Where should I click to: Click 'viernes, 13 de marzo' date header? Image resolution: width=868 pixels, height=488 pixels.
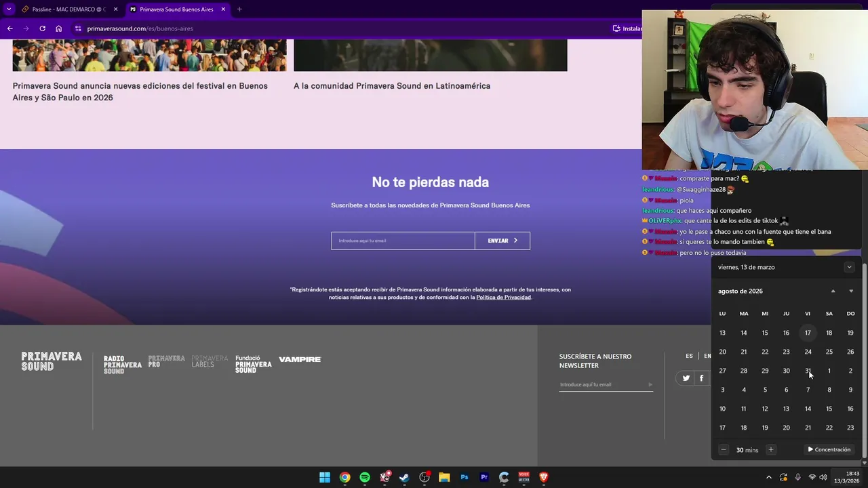pyautogui.click(x=747, y=267)
